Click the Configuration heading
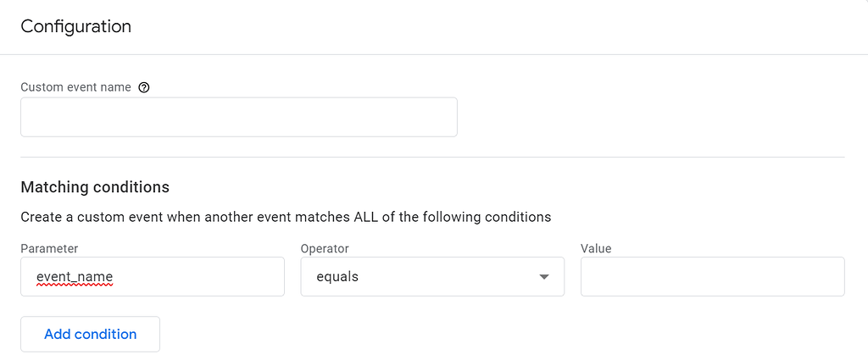Screen dimensions: 868x360 [x=75, y=26]
